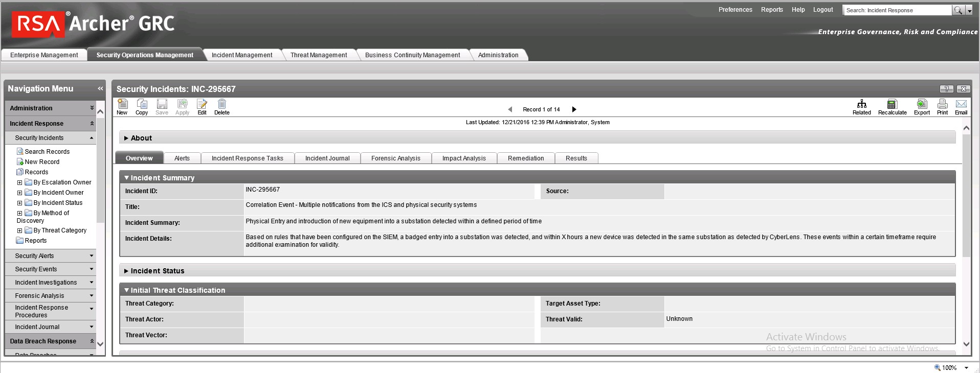Switch to the Enterprise Management tab
Viewport: 980px width, 373px height.
coord(44,55)
